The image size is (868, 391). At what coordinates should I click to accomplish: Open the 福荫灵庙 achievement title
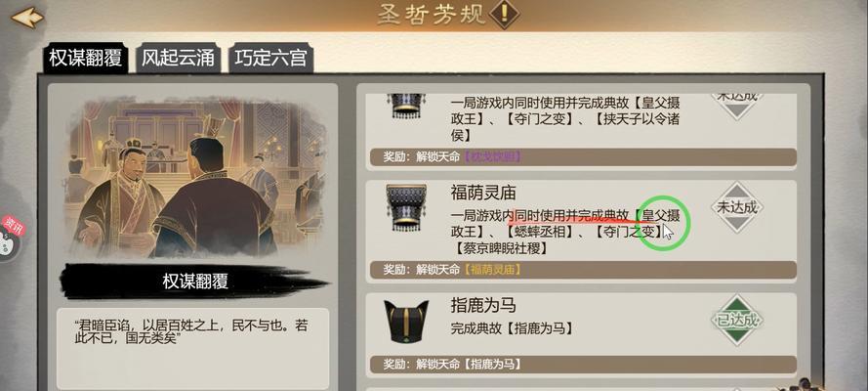coord(483,193)
